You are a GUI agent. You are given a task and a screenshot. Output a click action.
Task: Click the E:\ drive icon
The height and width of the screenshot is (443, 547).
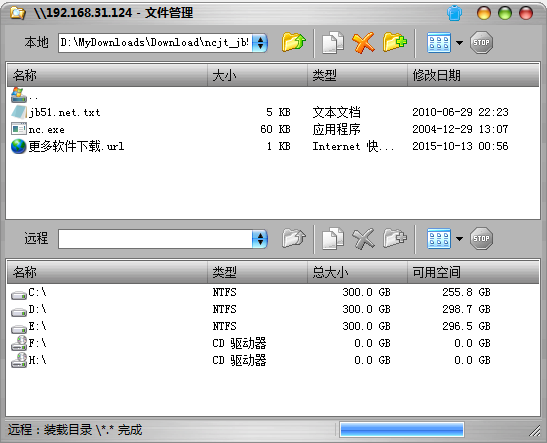click(x=19, y=329)
